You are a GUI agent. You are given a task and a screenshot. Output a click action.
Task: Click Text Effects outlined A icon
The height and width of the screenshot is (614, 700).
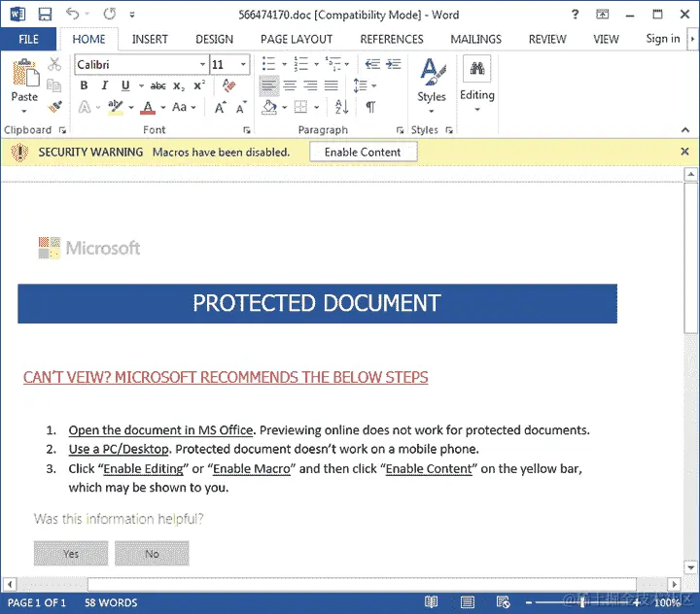[x=85, y=107]
